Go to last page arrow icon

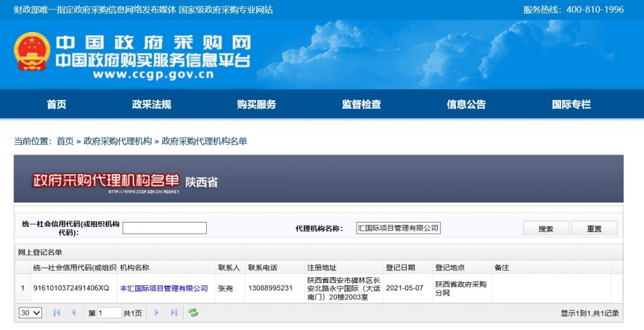(174, 313)
